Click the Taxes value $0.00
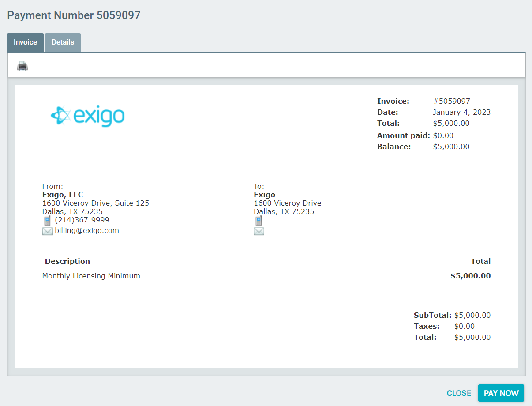 click(x=465, y=326)
